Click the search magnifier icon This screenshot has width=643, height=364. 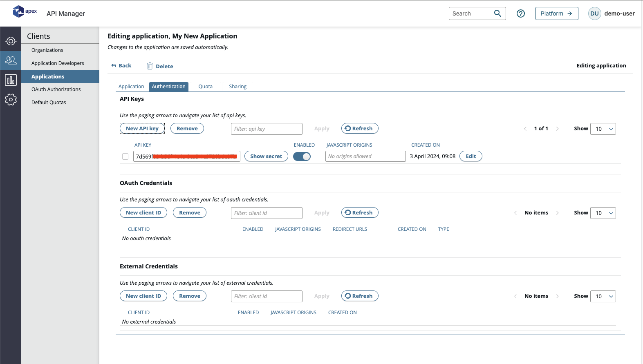point(497,13)
